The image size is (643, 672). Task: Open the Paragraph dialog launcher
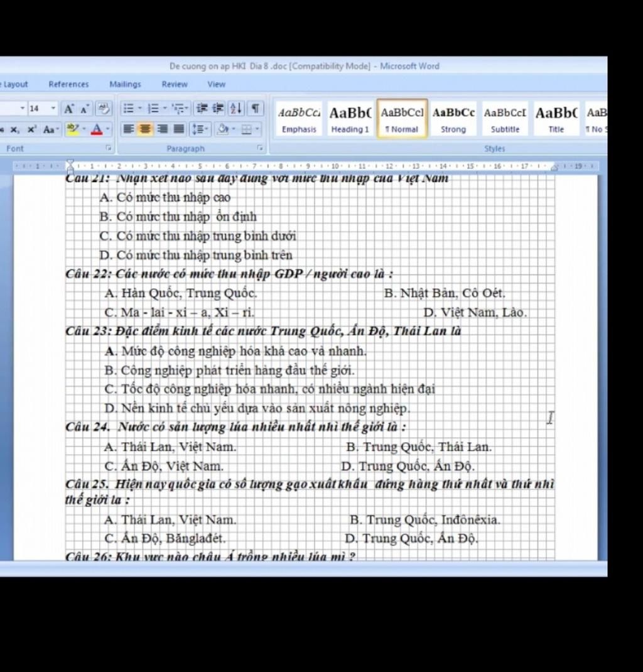tap(259, 148)
